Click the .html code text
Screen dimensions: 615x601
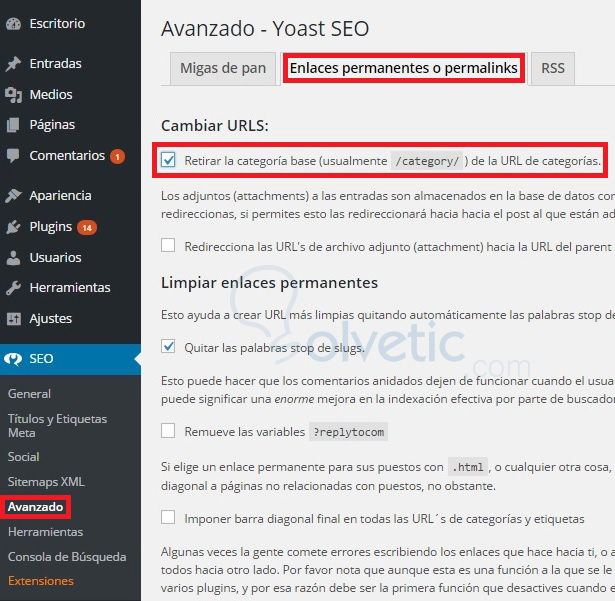(x=468, y=467)
